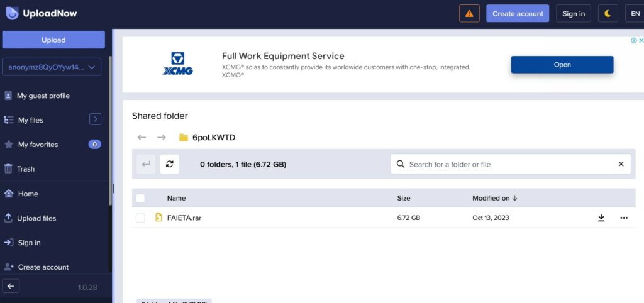The width and height of the screenshot is (644, 303).
Task: Open the three-dots menu for FAIETA.rar
Action: [x=624, y=218]
